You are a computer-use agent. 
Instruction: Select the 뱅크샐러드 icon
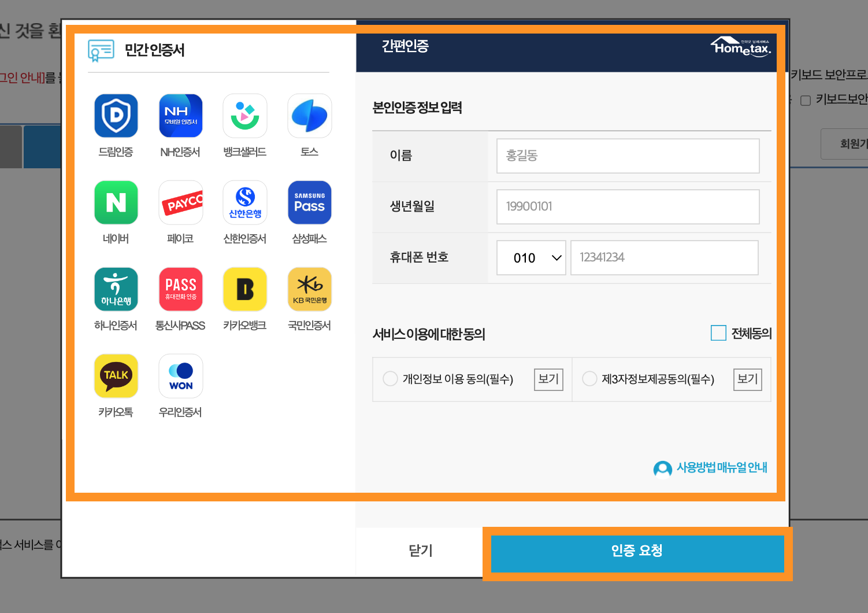pos(245,116)
